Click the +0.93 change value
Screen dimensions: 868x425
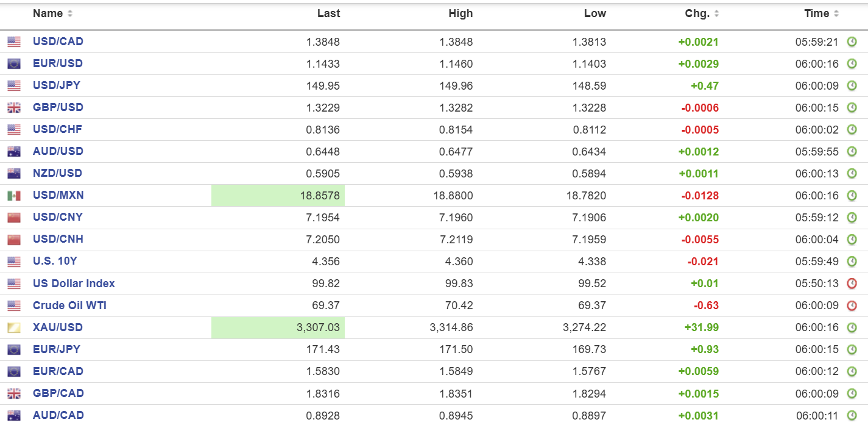(705, 349)
